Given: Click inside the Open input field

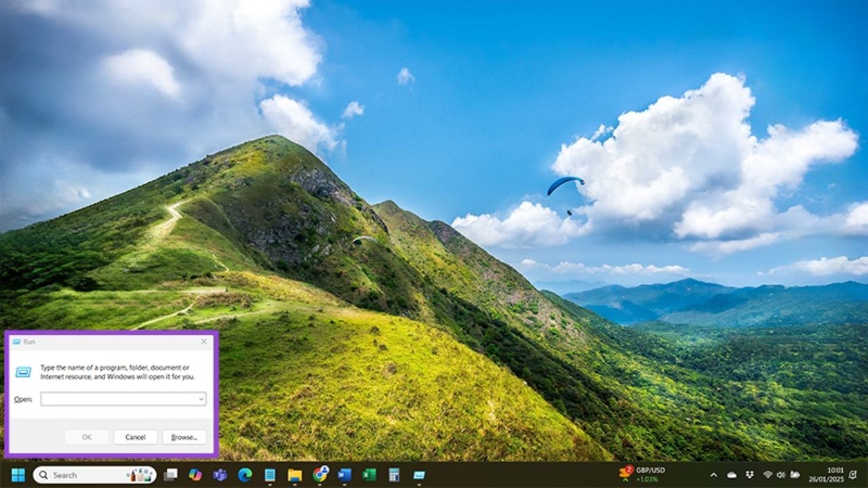Looking at the screenshot, I should coord(115,399).
